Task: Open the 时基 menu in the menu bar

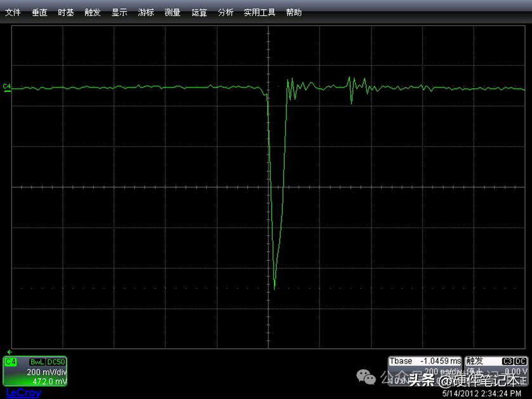Action: click(65, 11)
